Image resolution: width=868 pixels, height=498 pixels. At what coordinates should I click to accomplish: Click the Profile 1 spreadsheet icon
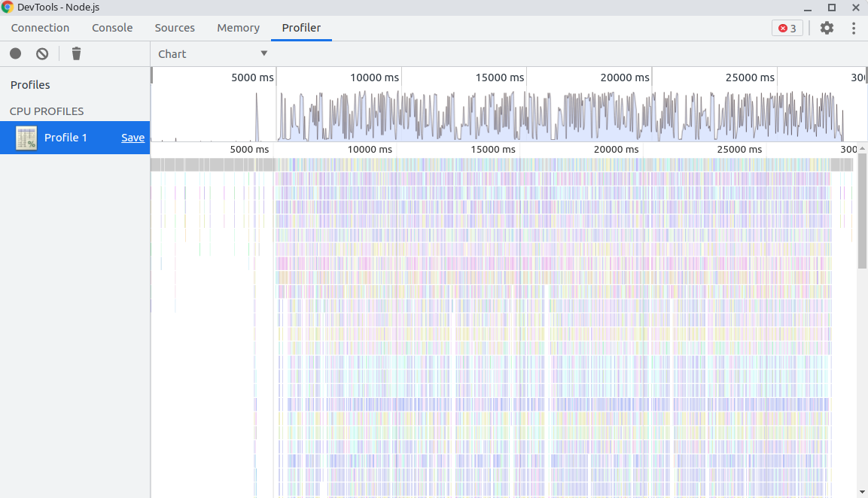coord(26,138)
